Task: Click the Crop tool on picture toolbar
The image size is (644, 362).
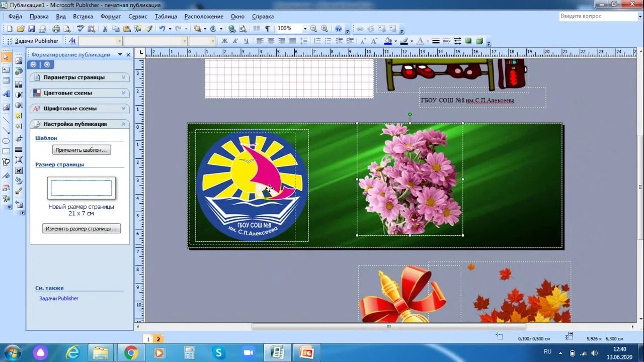Action: pyautogui.click(x=19, y=139)
